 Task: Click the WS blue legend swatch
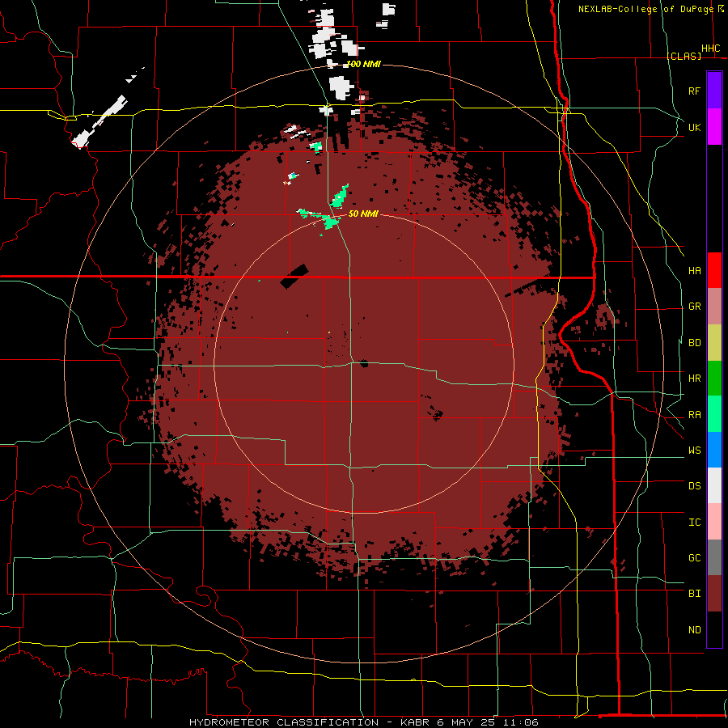[714, 450]
